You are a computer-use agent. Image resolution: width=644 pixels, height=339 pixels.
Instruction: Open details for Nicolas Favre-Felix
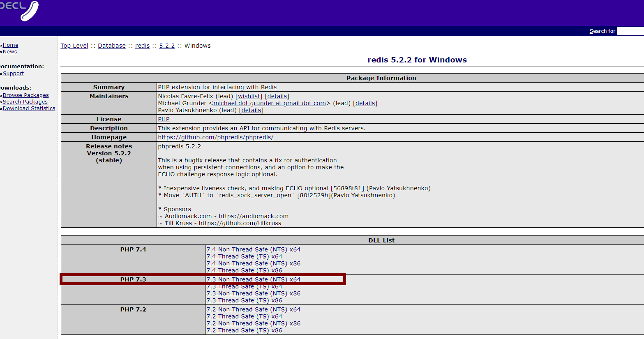point(277,96)
